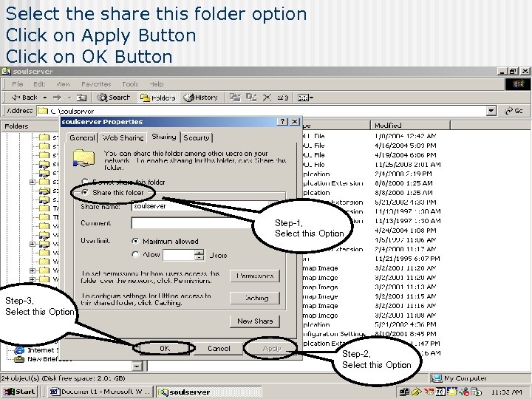Open the Edit menu
Viewport: 532px width, 399px height.
pyautogui.click(x=39, y=83)
